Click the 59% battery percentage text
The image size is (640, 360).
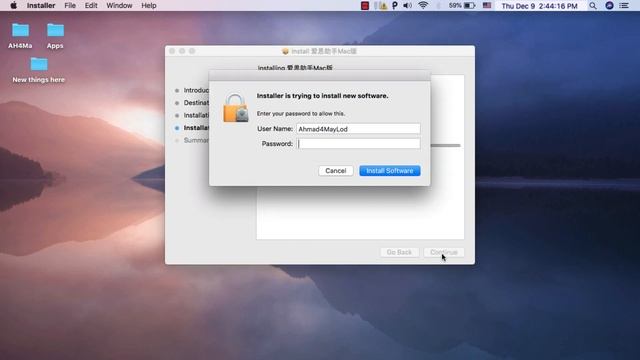pos(455,6)
